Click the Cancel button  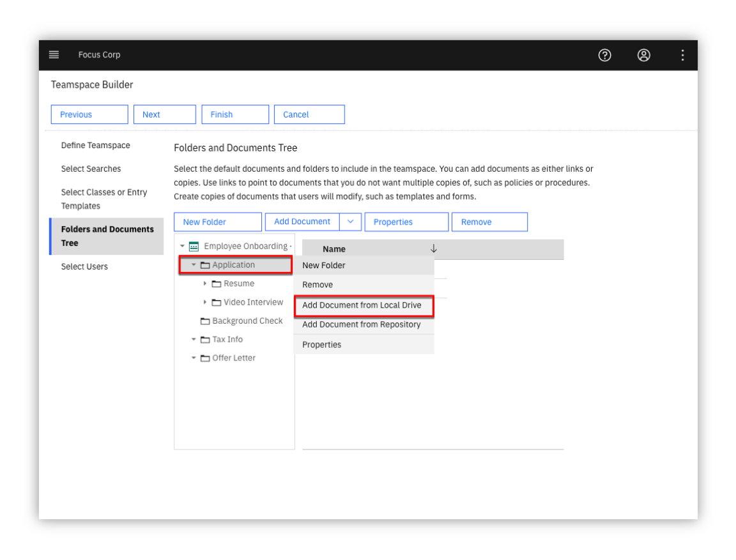point(309,114)
